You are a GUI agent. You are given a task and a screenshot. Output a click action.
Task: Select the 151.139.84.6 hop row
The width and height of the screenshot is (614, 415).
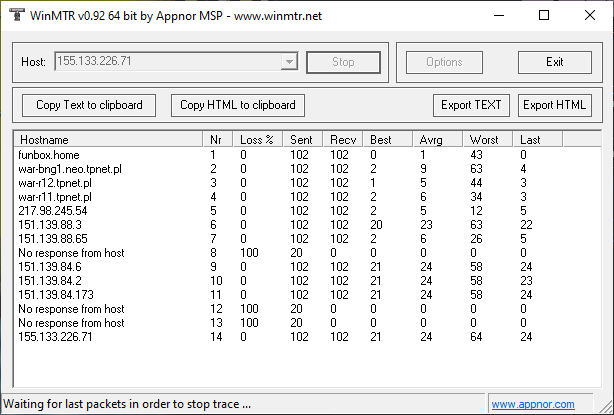[307, 267]
